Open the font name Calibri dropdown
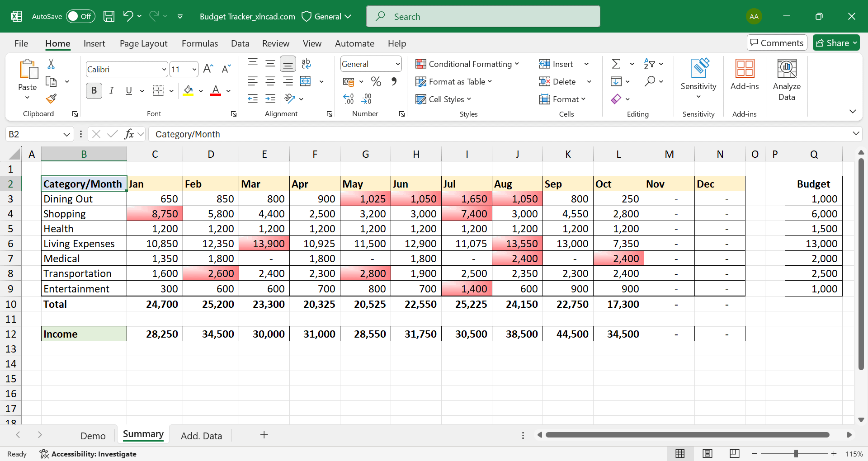 (164, 69)
